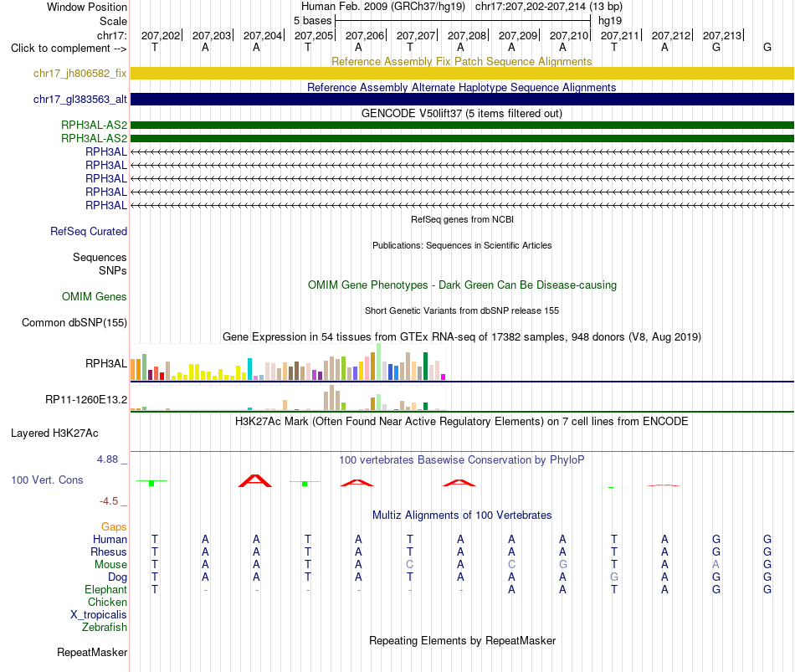Click 'Click to complement -->' label
This screenshot has height=672, width=795.
(69, 49)
